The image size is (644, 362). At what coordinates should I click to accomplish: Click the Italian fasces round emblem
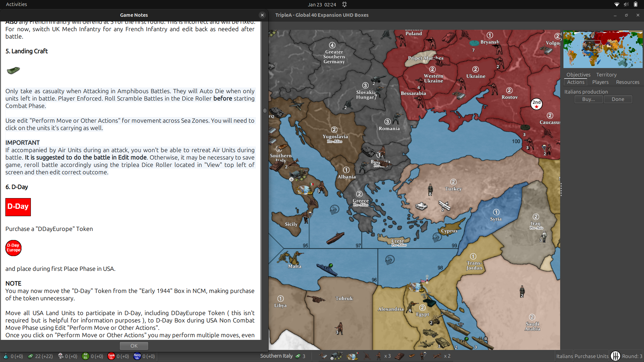point(615,356)
